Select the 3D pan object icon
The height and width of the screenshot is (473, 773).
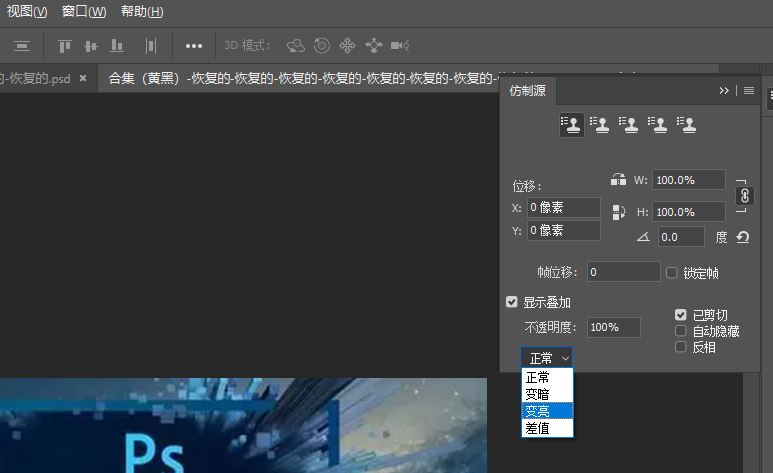click(347, 46)
